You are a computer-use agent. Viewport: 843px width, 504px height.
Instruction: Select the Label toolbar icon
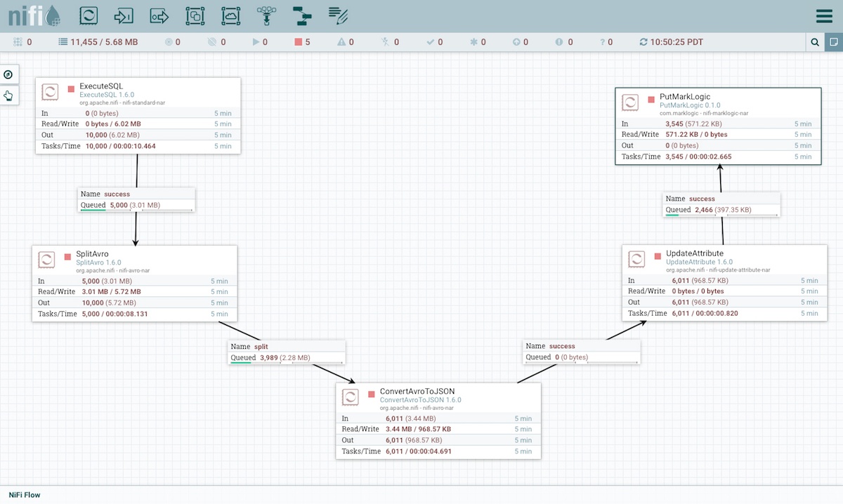338,15
